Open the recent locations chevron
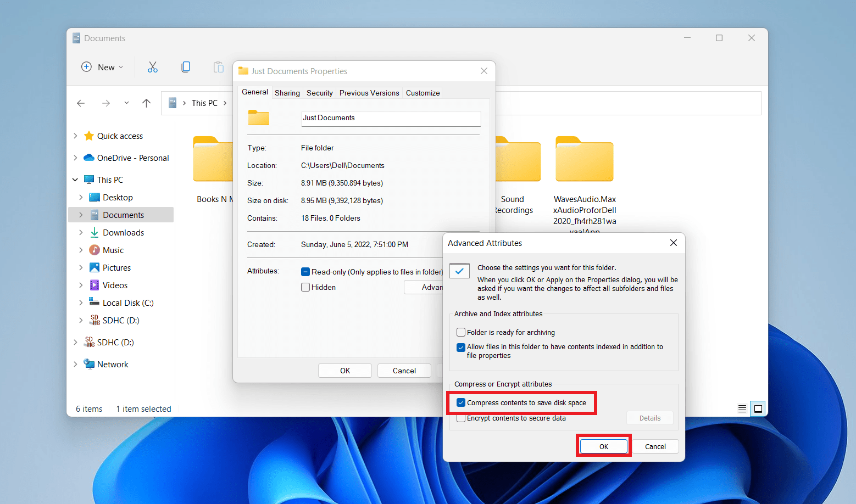856x504 pixels. click(126, 103)
